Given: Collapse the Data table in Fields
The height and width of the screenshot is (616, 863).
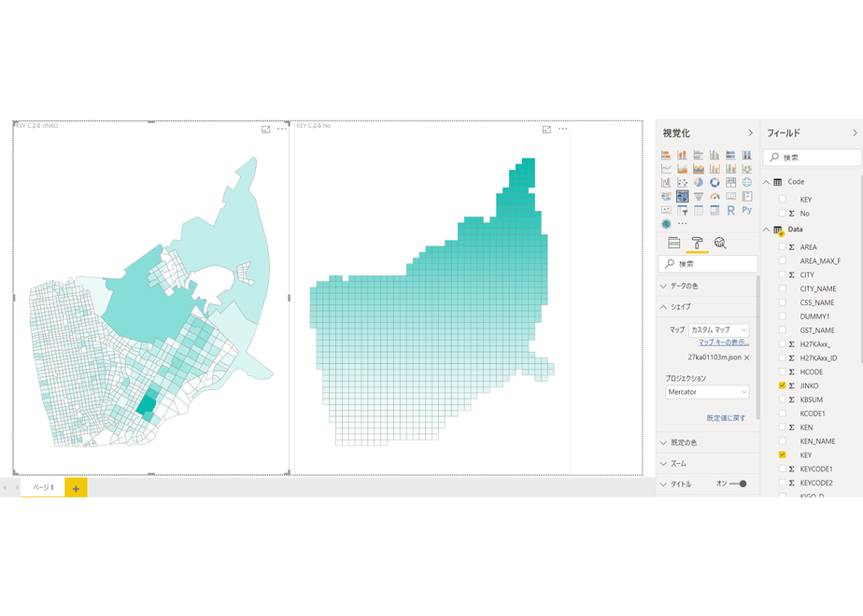Looking at the screenshot, I should [x=766, y=230].
